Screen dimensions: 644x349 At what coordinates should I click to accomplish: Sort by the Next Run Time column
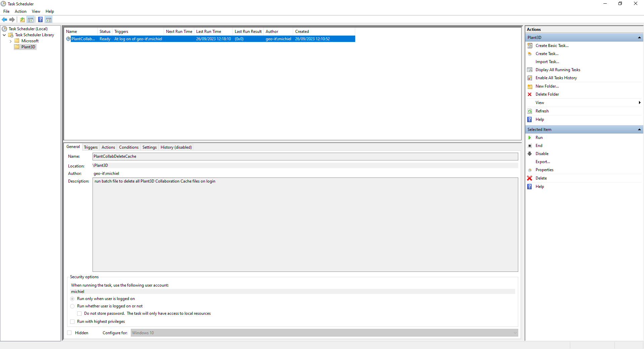[179, 32]
